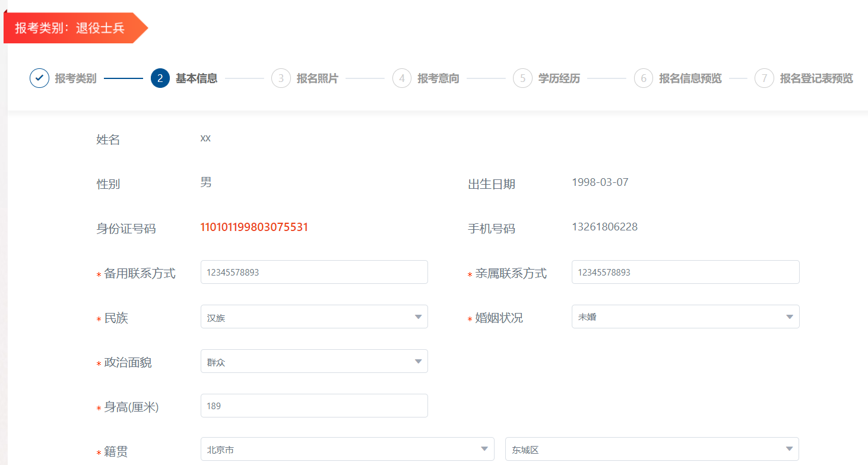Select the 学历经历 step label

[x=559, y=78]
